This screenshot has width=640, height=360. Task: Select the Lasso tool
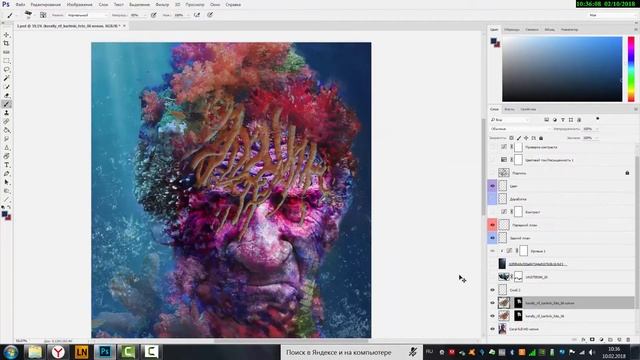pos(6,69)
